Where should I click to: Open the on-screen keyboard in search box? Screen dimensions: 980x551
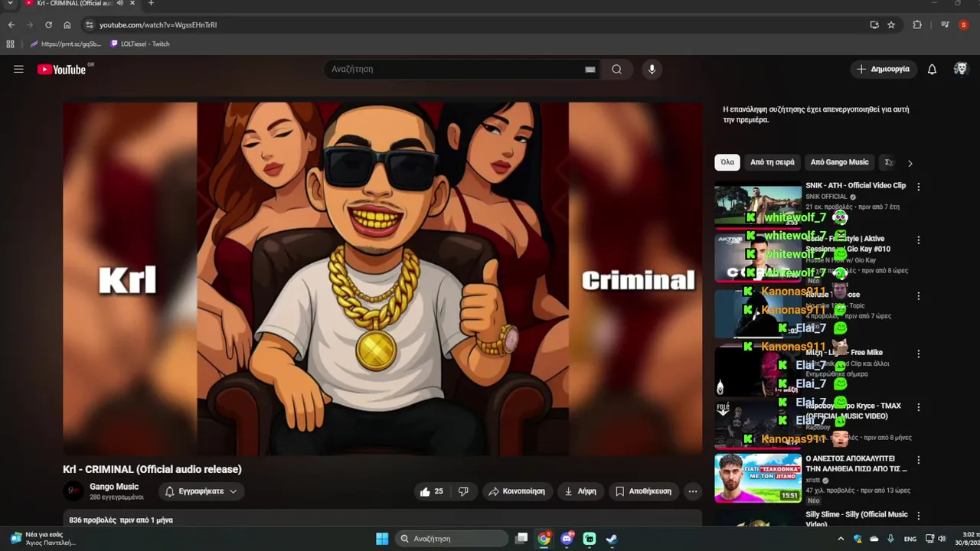(590, 69)
